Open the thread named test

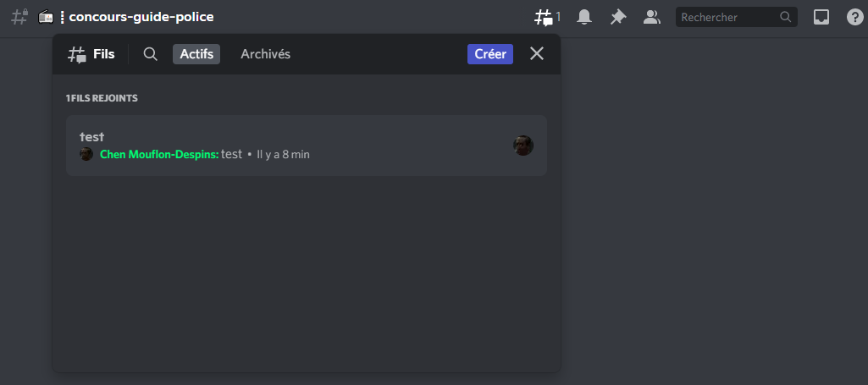(x=306, y=146)
